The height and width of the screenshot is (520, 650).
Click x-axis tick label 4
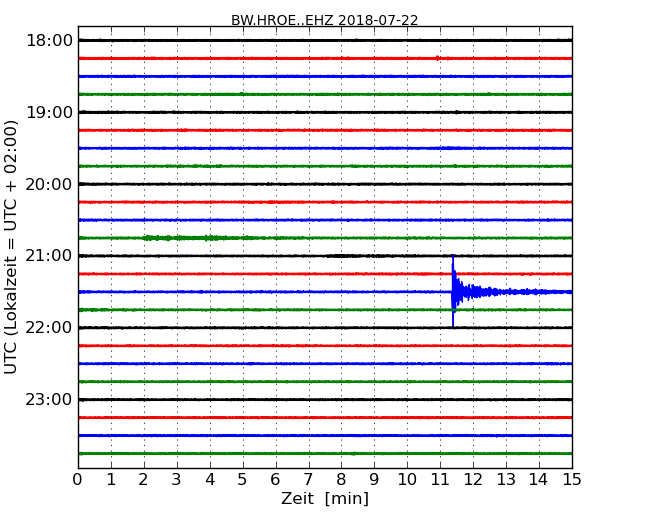[x=210, y=479]
